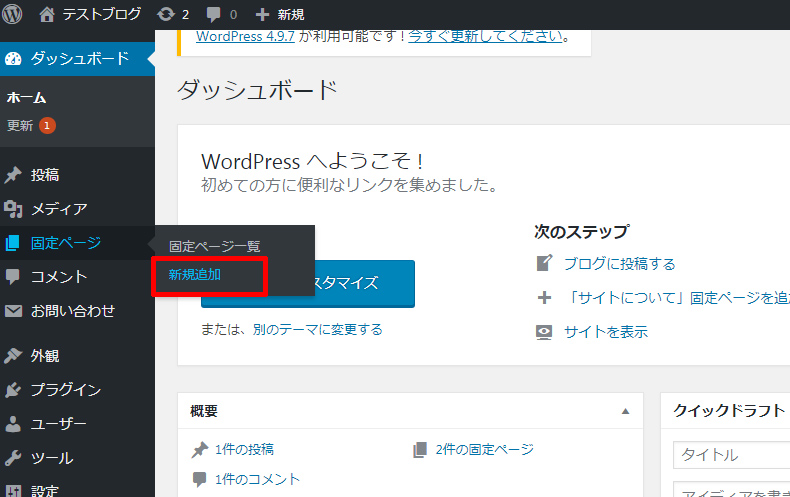
Task: Click the ユーザー person icon
Action: [14, 424]
